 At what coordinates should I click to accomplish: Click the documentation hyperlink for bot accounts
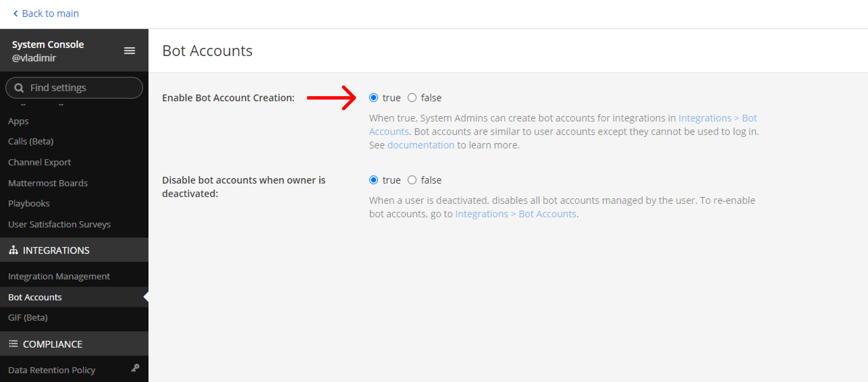(x=419, y=145)
